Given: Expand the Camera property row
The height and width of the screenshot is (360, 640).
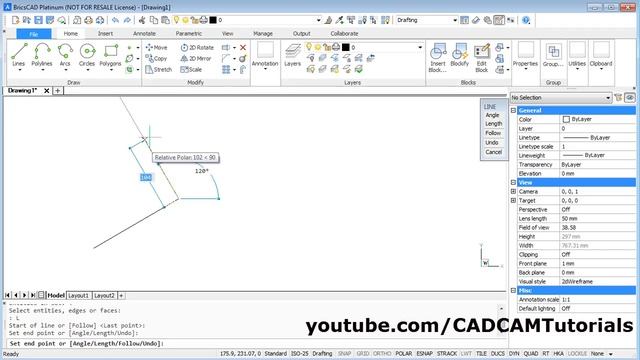Looking at the screenshot, I should (513, 191).
